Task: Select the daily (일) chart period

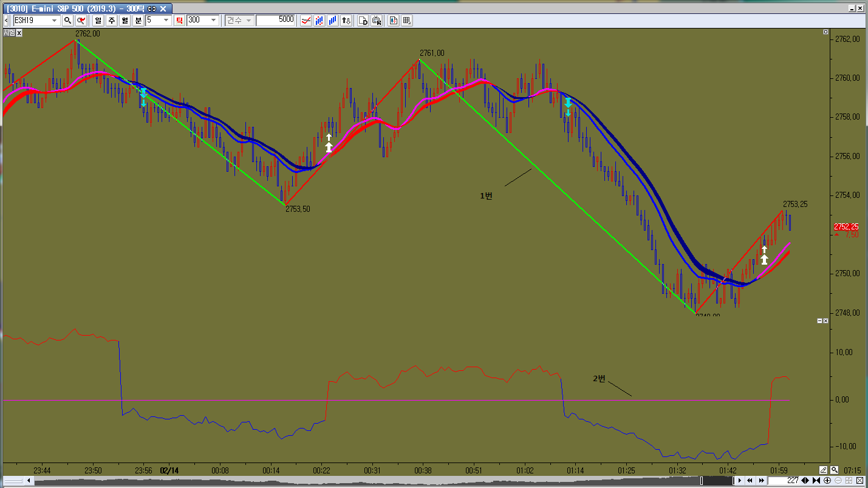Action: tap(98, 20)
